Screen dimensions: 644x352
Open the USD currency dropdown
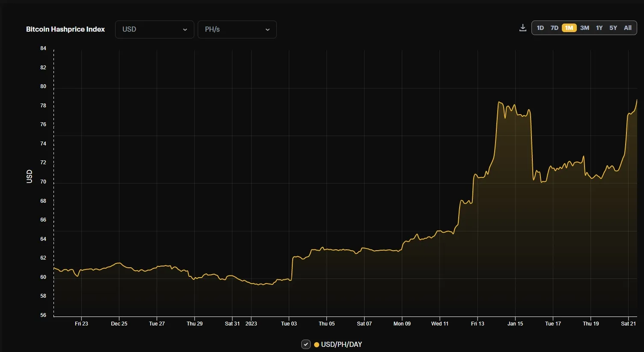[x=154, y=30]
